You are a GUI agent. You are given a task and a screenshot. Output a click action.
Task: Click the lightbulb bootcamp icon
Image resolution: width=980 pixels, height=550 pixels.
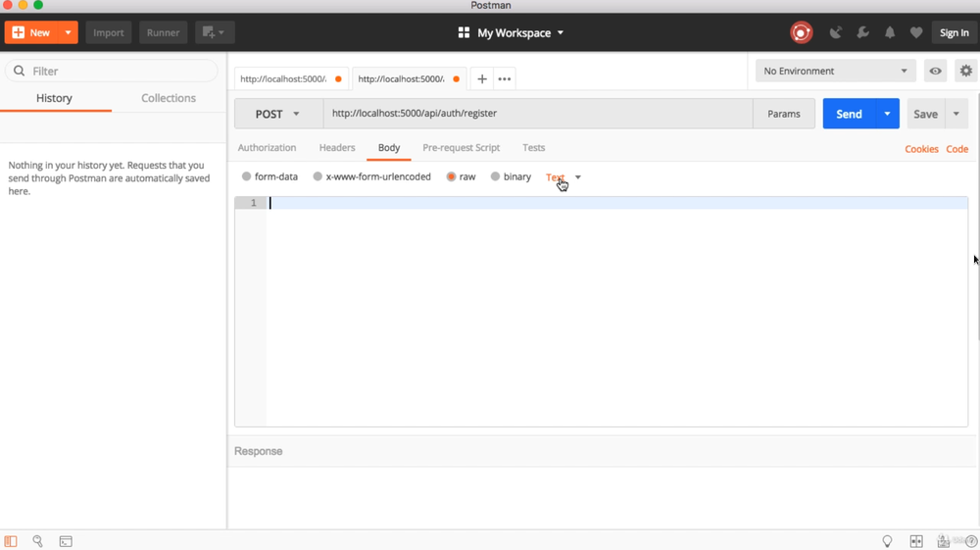click(887, 541)
